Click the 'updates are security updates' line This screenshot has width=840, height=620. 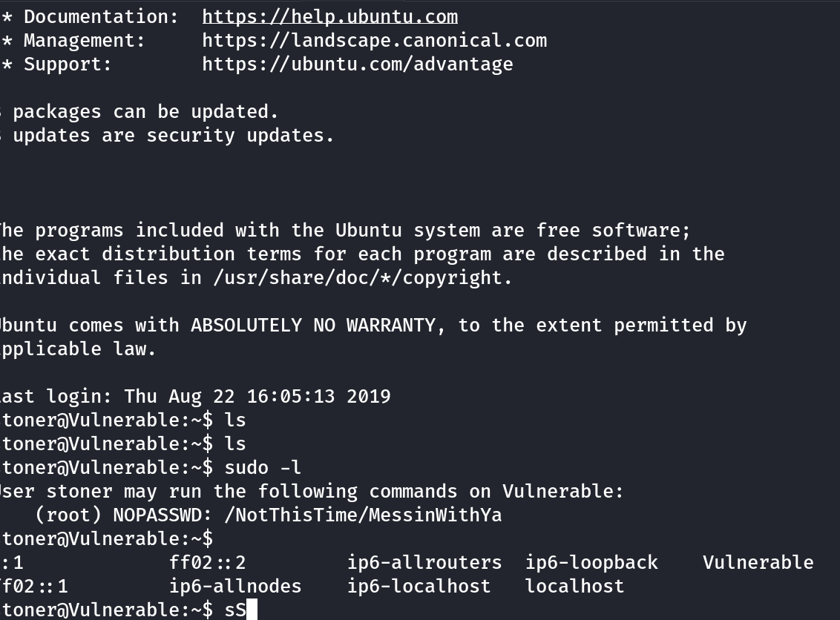pyautogui.click(x=173, y=135)
